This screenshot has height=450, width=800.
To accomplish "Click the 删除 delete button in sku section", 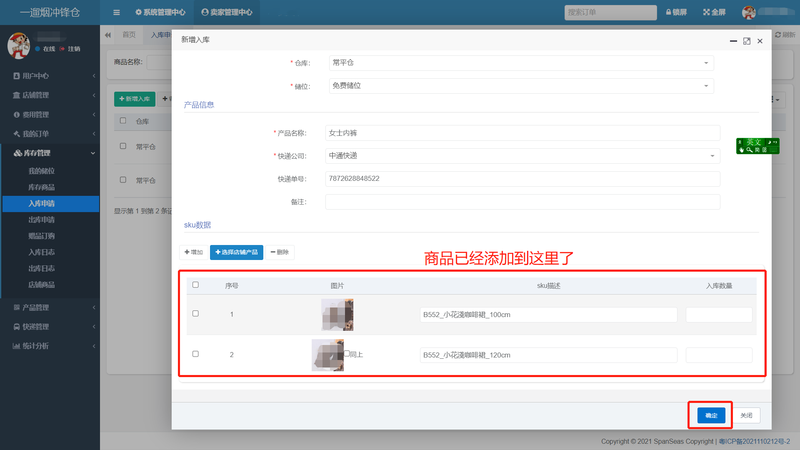I will click(280, 252).
